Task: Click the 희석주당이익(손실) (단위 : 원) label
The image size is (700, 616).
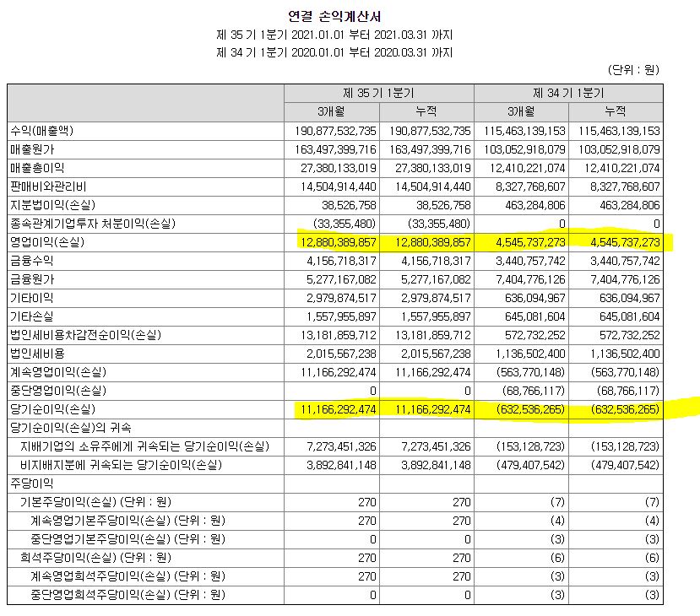Action: [96, 558]
